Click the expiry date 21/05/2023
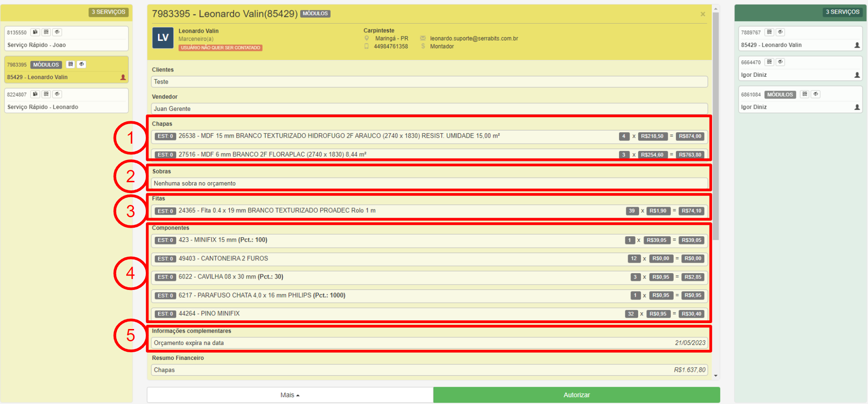 pyautogui.click(x=690, y=343)
